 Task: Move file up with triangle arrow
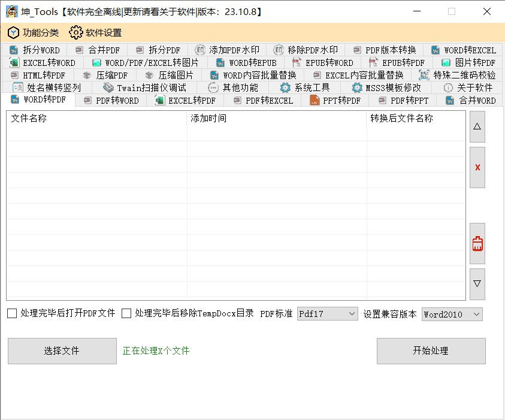tap(477, 126)
